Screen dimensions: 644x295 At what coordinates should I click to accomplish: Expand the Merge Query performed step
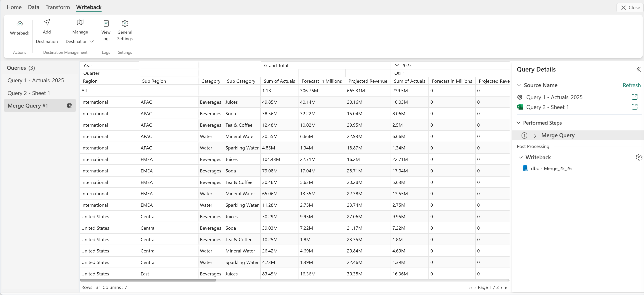click(535, 135)
